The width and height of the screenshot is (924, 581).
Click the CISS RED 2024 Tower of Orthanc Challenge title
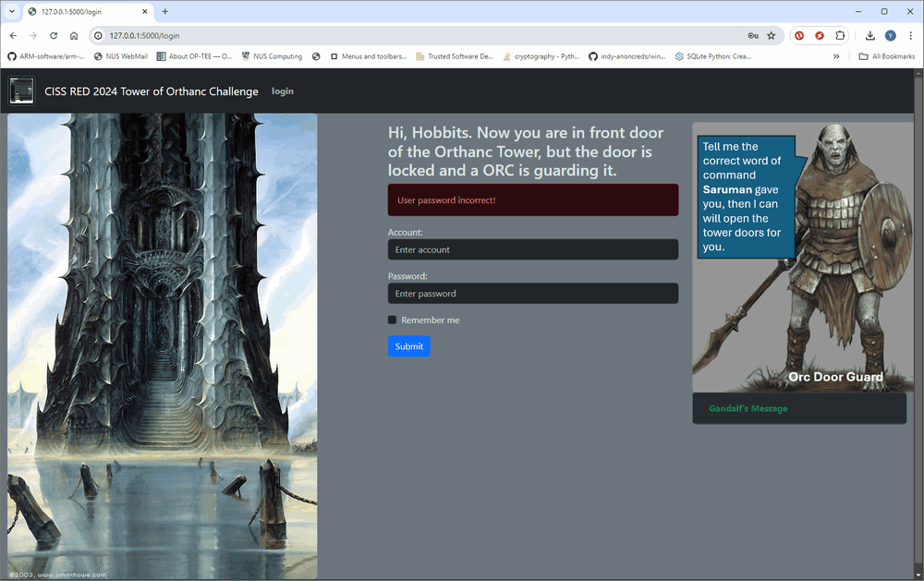pyautogui.click(x=152, y=91)
